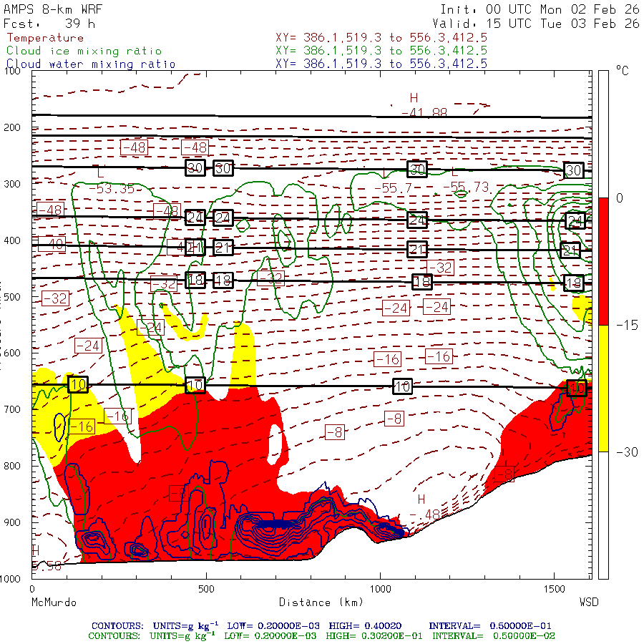Click the 'H -.48' label near the terrain

(425, 507)
